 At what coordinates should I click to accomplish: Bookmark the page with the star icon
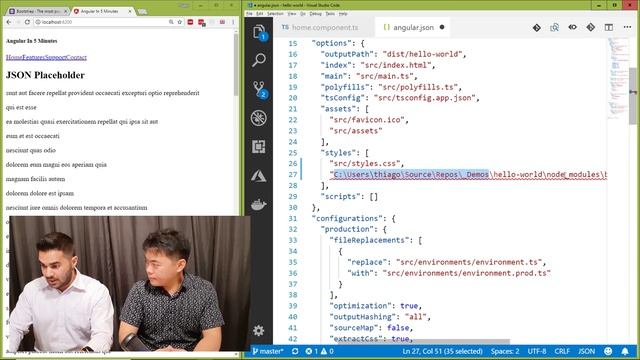tap(180, 22)
